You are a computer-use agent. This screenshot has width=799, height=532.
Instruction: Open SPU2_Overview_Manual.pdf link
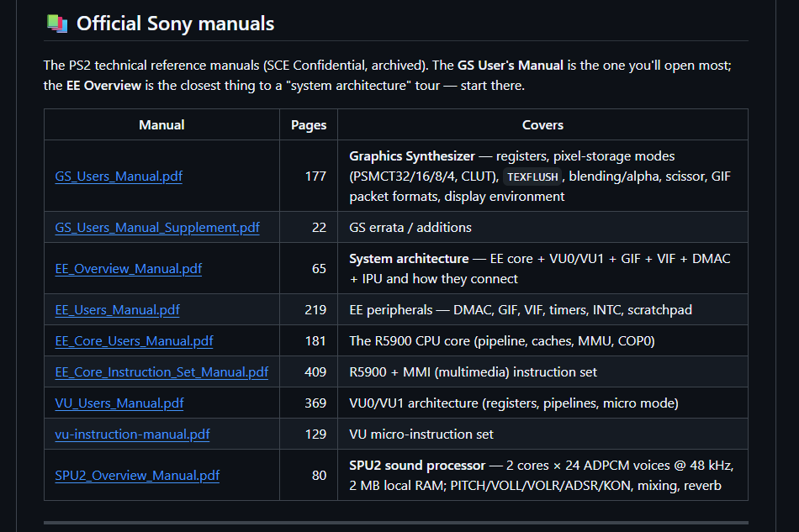coord(137,476)
